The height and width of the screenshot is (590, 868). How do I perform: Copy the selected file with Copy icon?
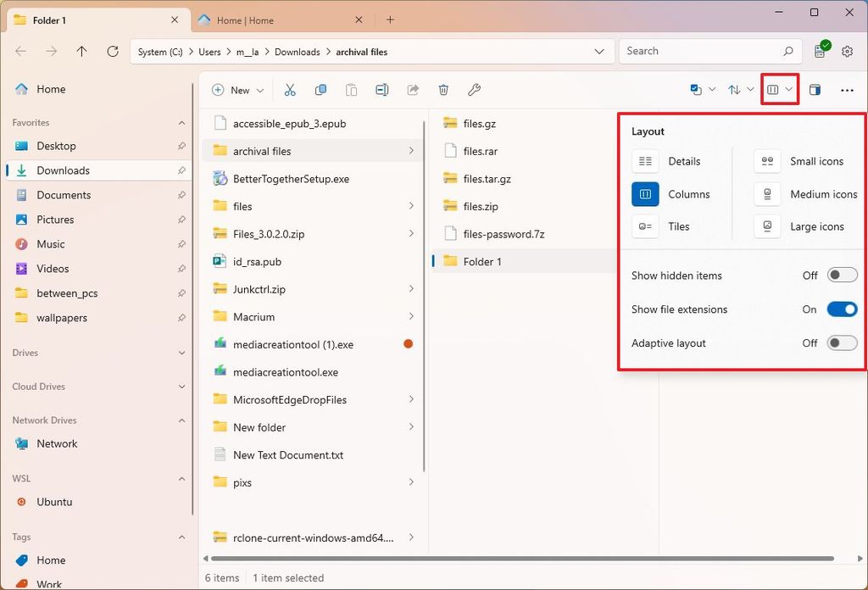point(321,89)
